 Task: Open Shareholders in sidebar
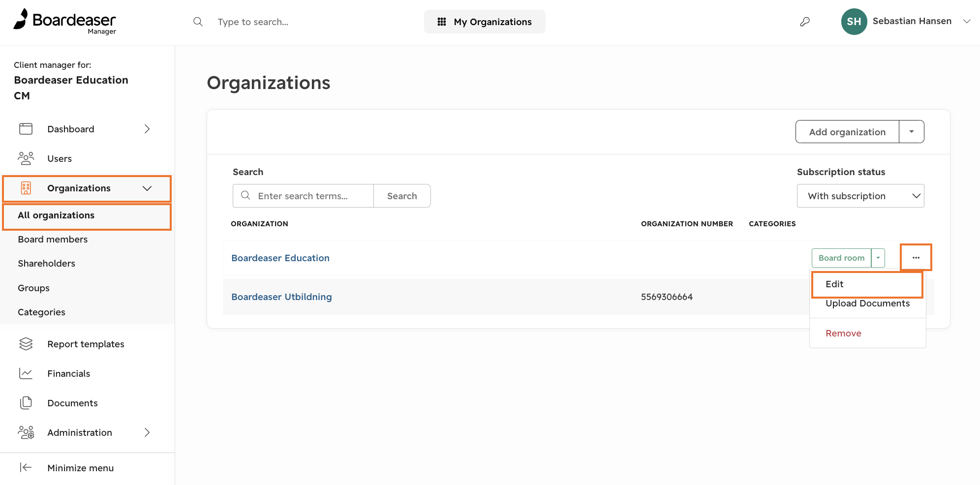coord(46,264)
